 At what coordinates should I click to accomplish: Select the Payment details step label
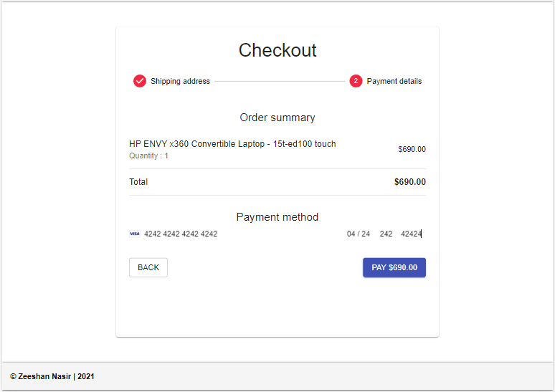point(394,82)
